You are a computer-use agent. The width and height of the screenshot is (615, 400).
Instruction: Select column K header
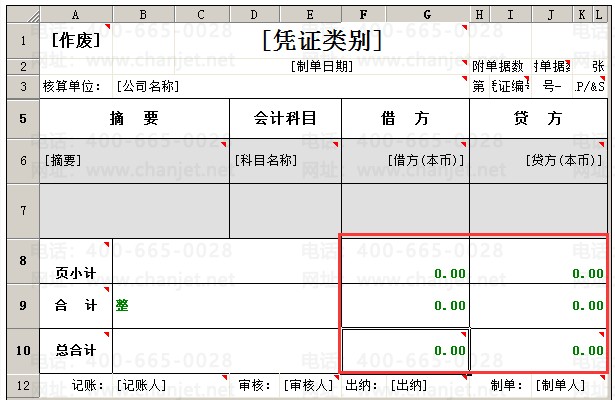[x=582, y=15]
